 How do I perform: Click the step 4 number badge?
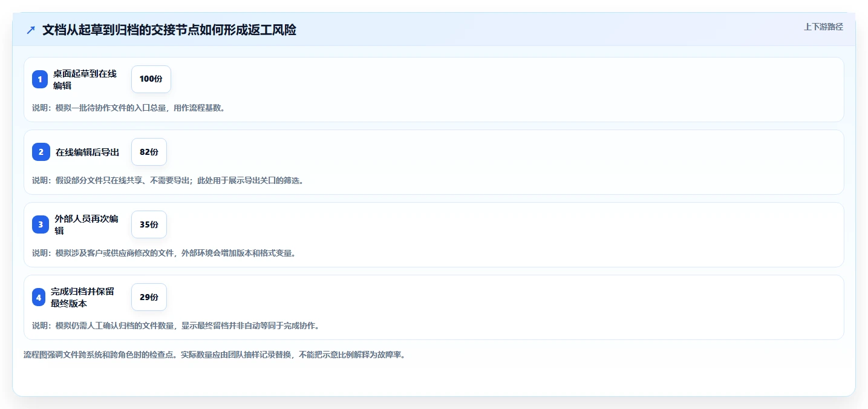(39, 297)
